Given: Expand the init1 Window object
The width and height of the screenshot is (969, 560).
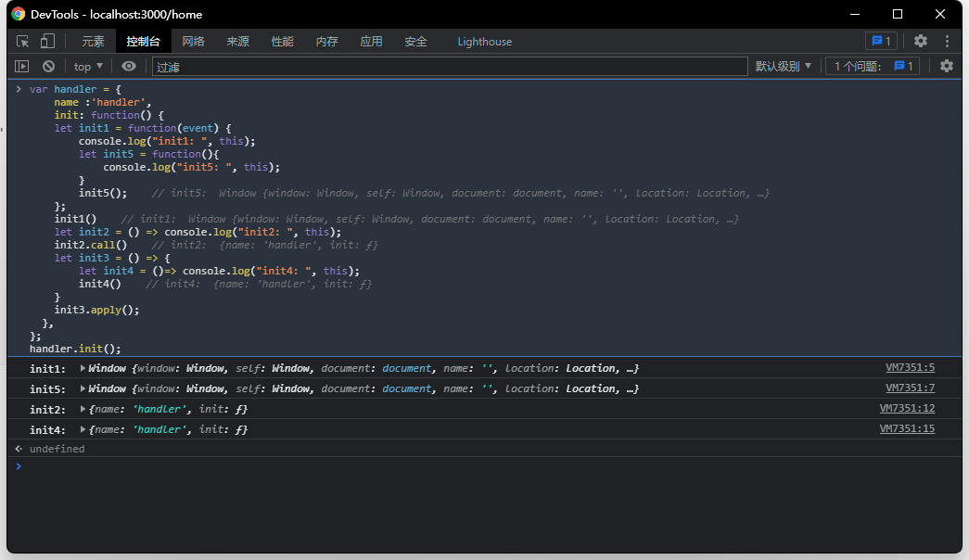Looking at the screenshot, I should [83, 368].
